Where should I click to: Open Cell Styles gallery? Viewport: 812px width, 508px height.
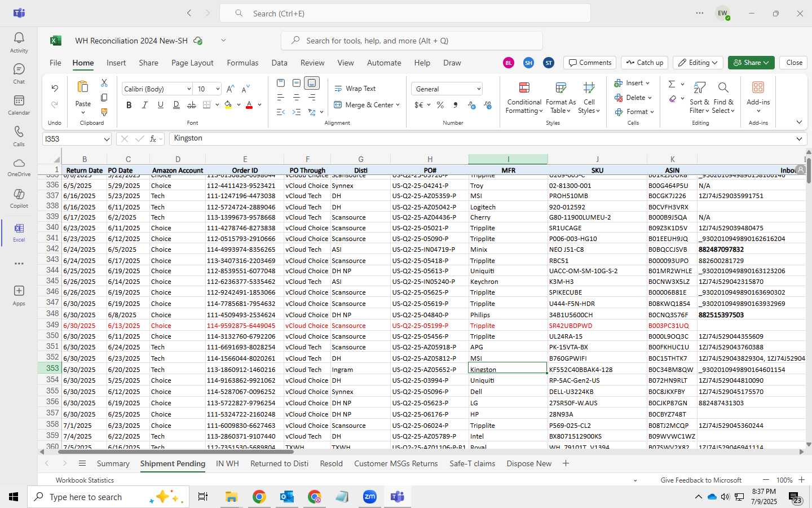click(x=589, y=98)
